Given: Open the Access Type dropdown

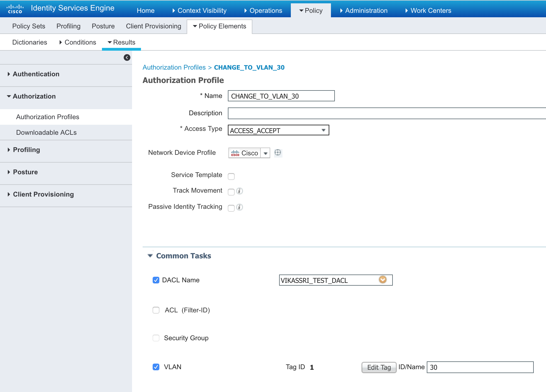Looking at the screenshot, I should coord(278,130).
